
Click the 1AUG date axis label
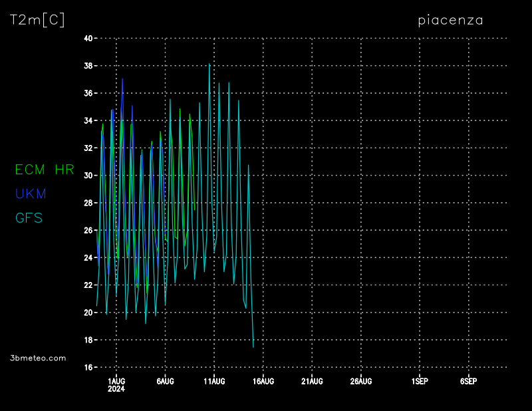pyautogui.click(x=116, y=381)
